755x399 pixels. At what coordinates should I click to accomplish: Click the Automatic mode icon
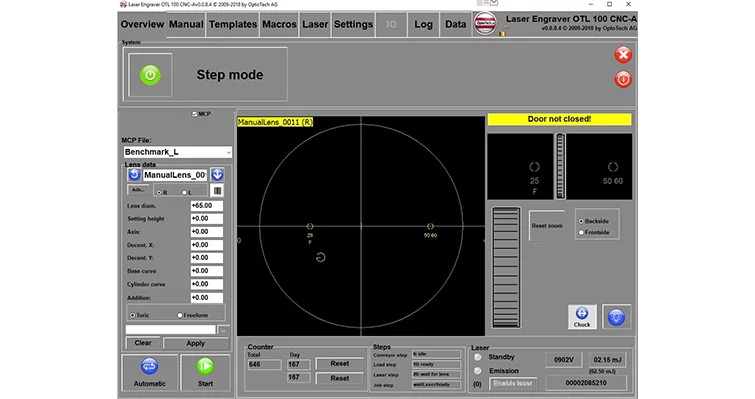click(x=149, y=372)
